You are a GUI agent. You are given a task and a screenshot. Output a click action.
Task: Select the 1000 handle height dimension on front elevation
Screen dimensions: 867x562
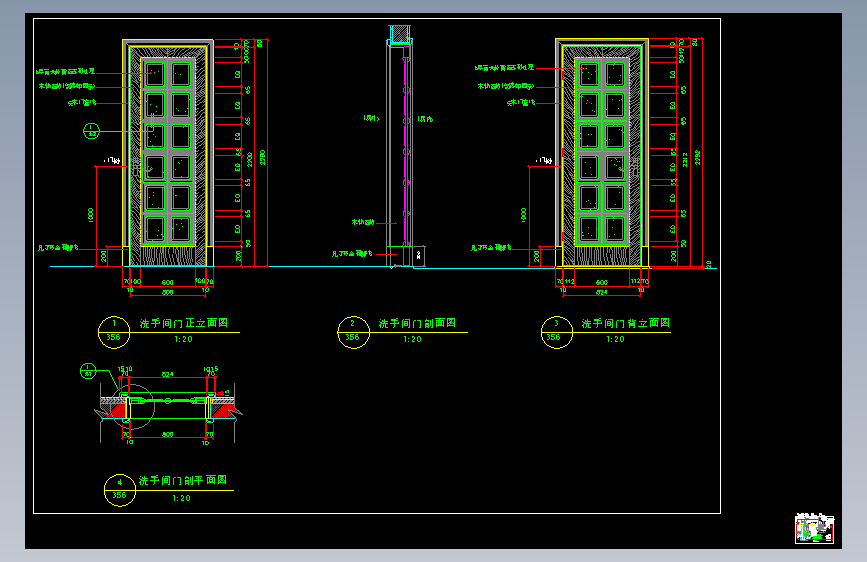pos(91,215)
